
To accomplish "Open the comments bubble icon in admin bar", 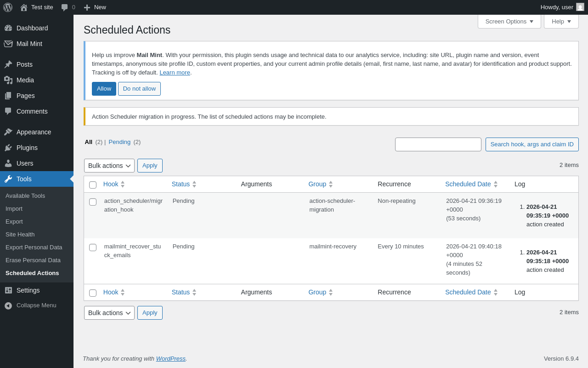I will point(65,7).
